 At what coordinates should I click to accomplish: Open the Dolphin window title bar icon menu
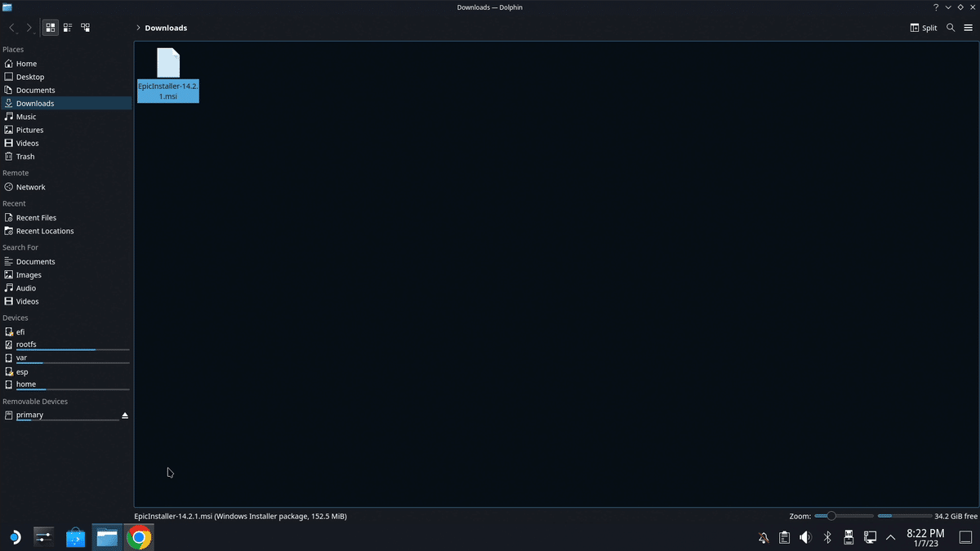pyautogui.click(x=7, y=7)
